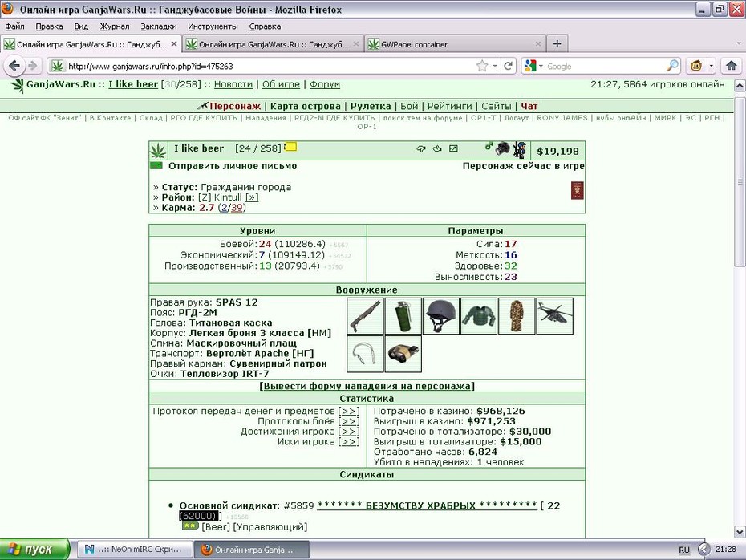Click the Firefox back arrow button
This screenshot has width=746, height=560.
click(14, 66)
